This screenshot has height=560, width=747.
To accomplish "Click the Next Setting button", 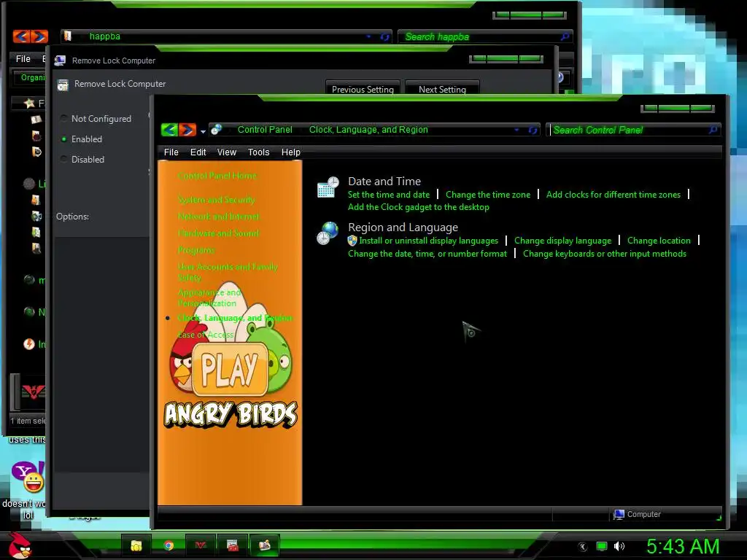I will point(442,88).
